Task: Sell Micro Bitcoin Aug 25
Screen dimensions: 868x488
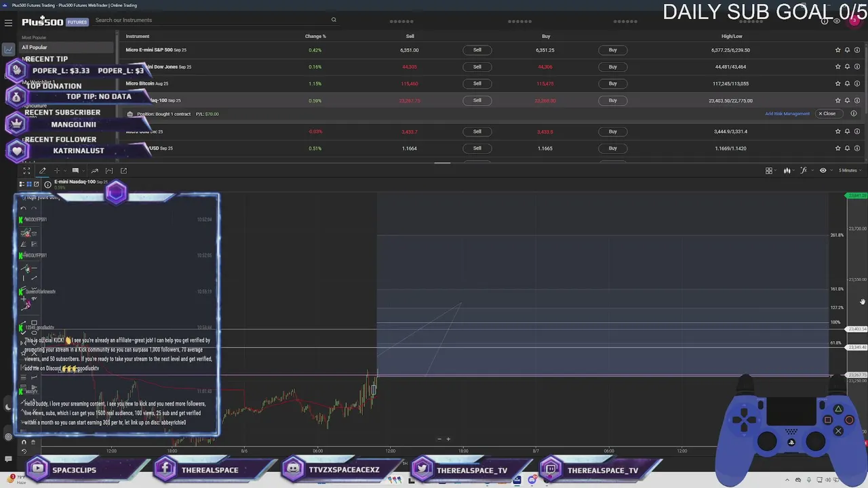Action: [x=477, y=83]
